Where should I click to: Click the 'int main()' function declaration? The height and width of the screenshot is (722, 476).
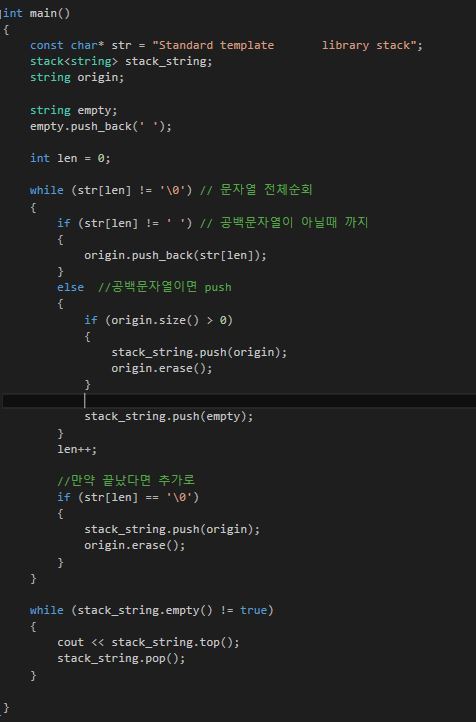pyautogui.click(x=36, y=13)
